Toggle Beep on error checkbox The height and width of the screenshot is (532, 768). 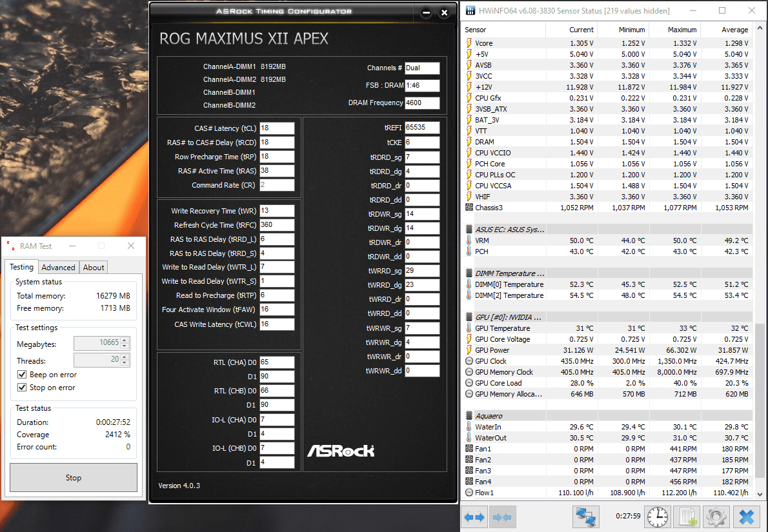(21, 375)
